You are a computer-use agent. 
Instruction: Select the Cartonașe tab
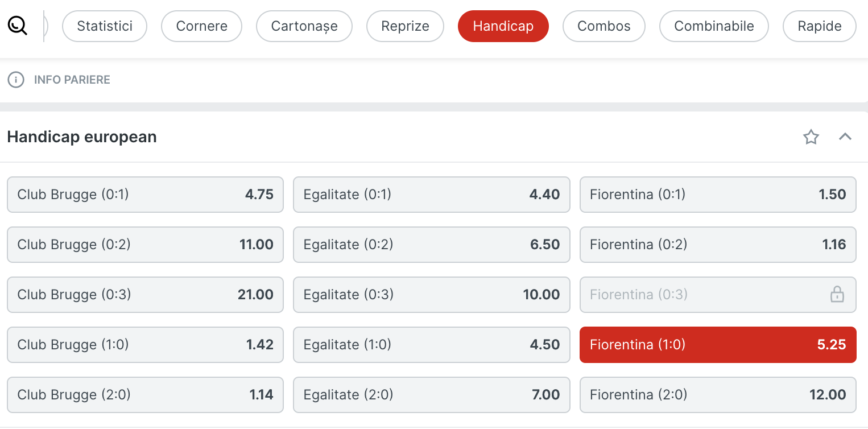click(304, 26)
